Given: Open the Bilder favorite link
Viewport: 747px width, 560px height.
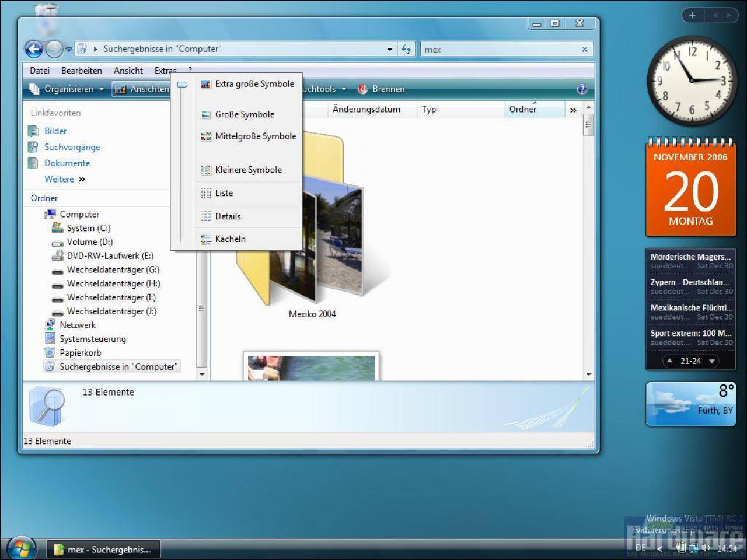Looking at the screenshot, I should point(55,131).
